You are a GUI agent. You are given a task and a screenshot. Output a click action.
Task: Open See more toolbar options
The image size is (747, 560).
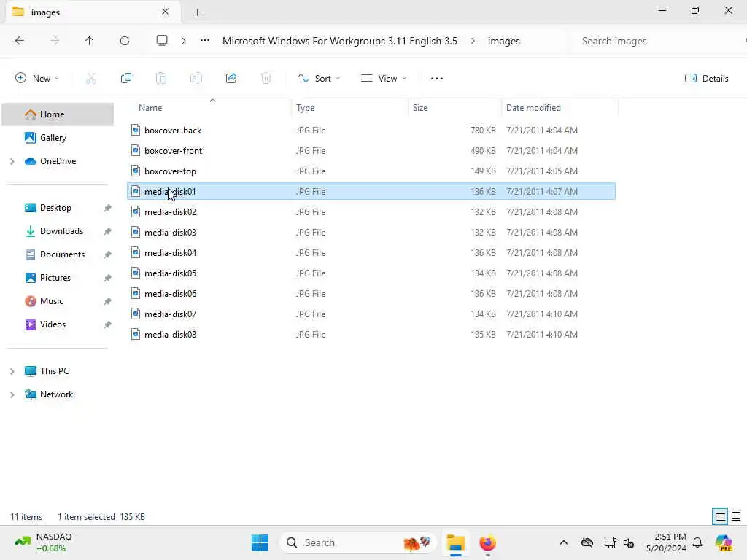pyautogui.click(x=437, y=79)
